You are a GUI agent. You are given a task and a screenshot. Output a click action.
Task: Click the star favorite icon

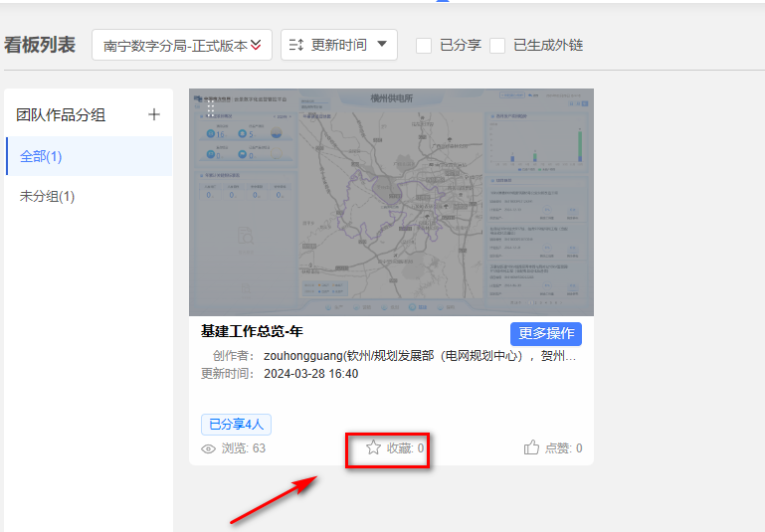[373, 447]
